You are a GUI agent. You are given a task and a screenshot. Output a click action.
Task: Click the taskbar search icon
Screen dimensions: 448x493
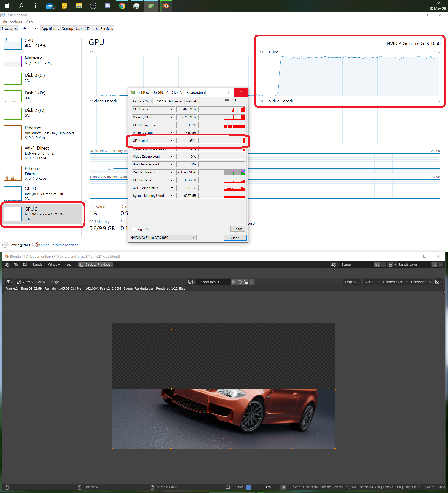21,6
